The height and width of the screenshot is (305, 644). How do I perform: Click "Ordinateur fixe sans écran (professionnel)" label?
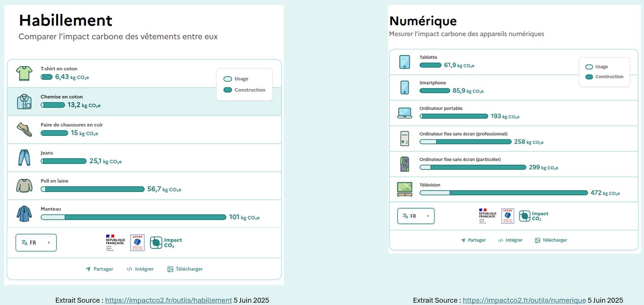click(x=463, y=134)
